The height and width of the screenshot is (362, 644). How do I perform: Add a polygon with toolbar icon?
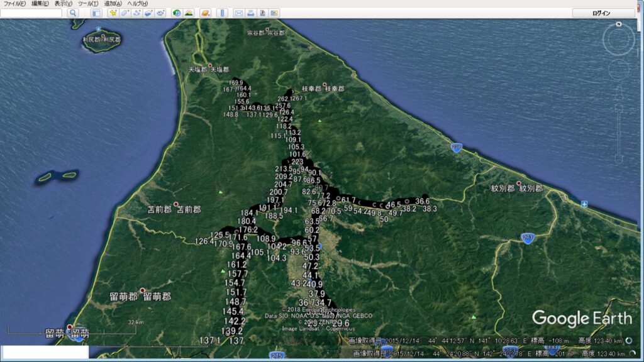click(x=125, y=13)
